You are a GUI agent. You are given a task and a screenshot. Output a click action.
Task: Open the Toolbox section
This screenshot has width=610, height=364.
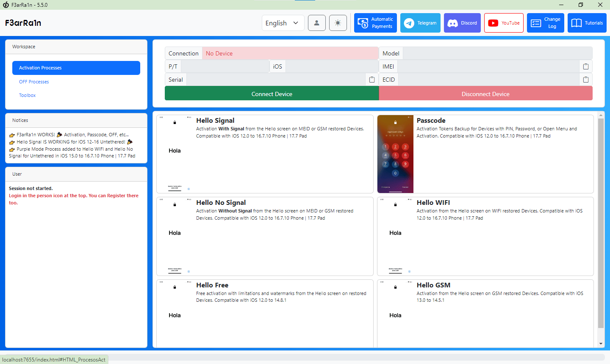[x=28, y=95]
